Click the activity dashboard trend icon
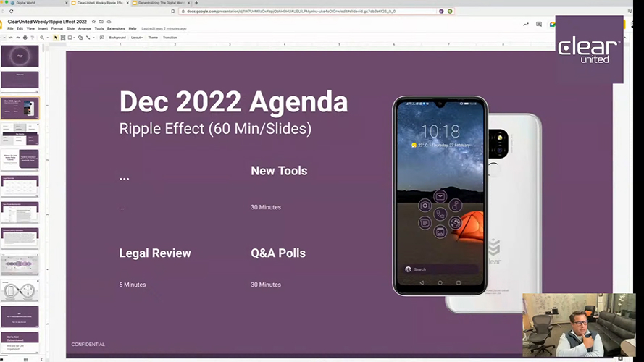The image size is (644, 362). pos(526,24)
